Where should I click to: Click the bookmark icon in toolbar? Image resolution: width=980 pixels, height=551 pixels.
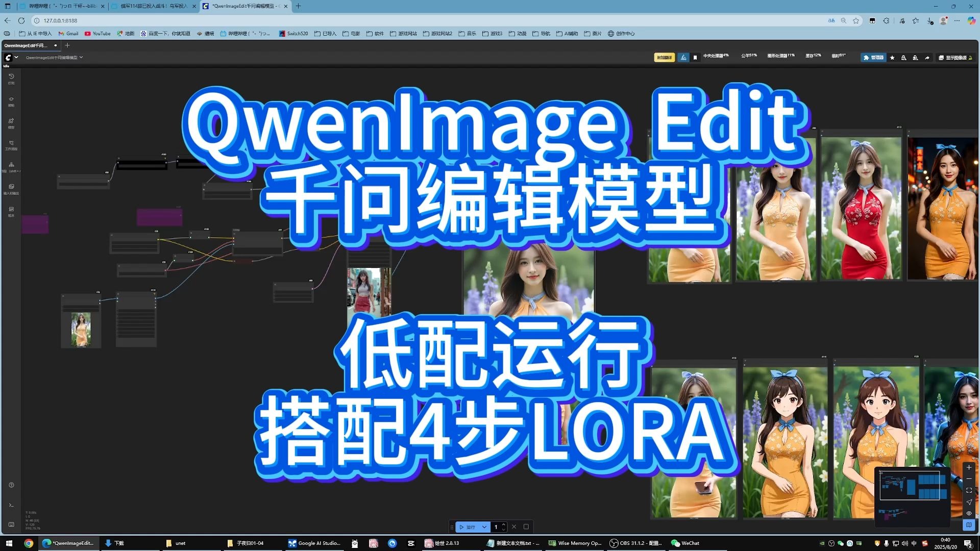(695, 58)
